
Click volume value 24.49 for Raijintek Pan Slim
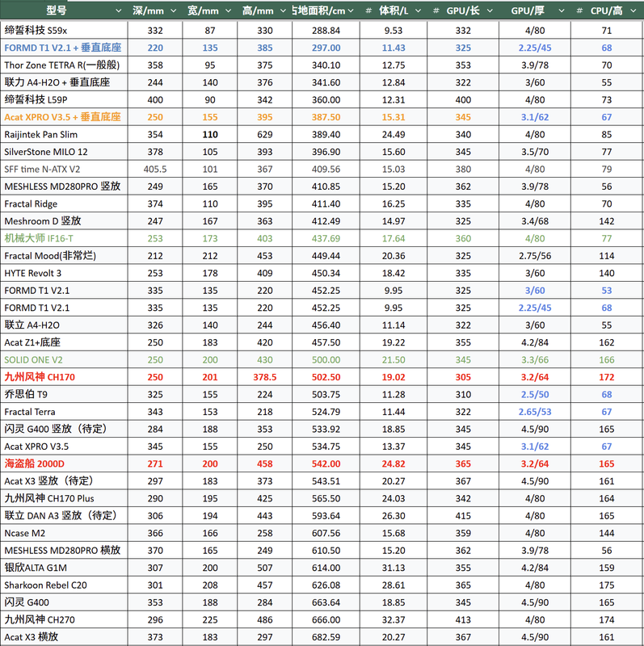[394, 134]
